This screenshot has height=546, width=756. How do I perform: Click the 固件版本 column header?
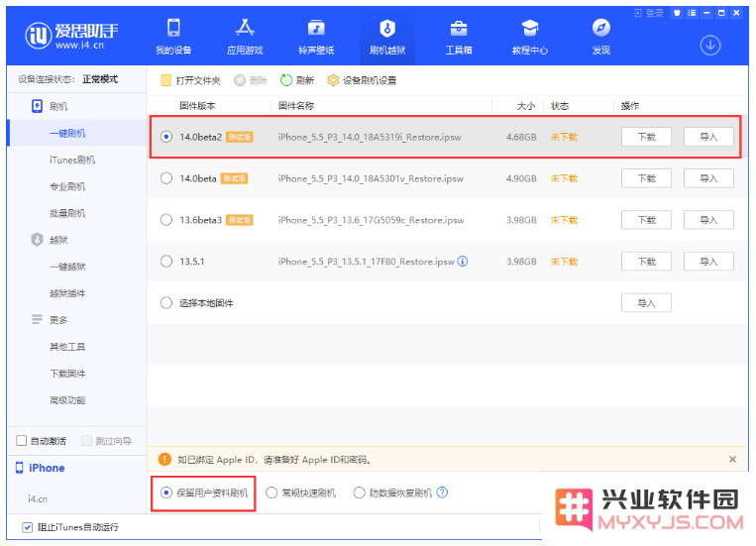click(198, 106)
